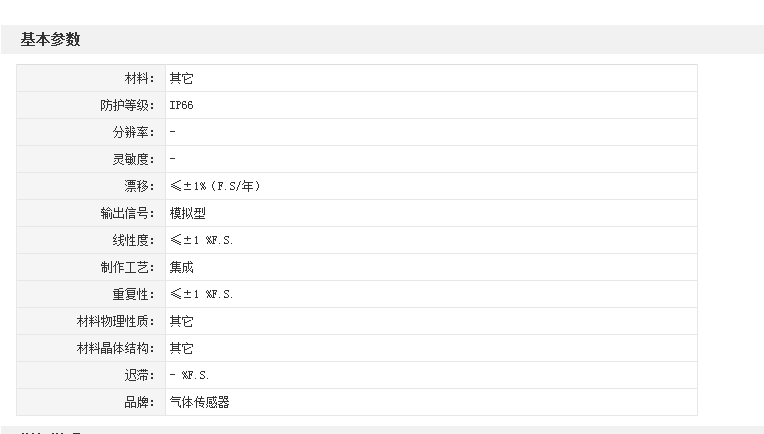The image size is (764, 434).
Task: Click the 漂移 label
Action: [x=139, y=186]
